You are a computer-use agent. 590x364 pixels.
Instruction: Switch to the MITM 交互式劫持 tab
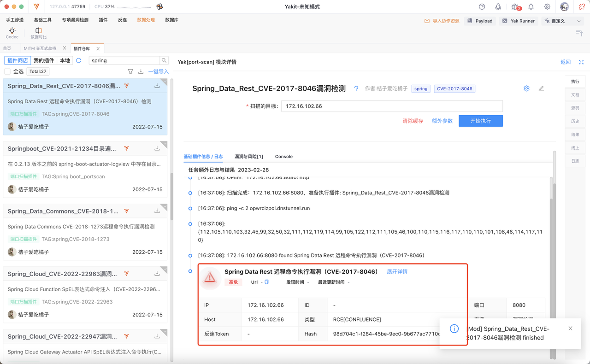(40, 48)
